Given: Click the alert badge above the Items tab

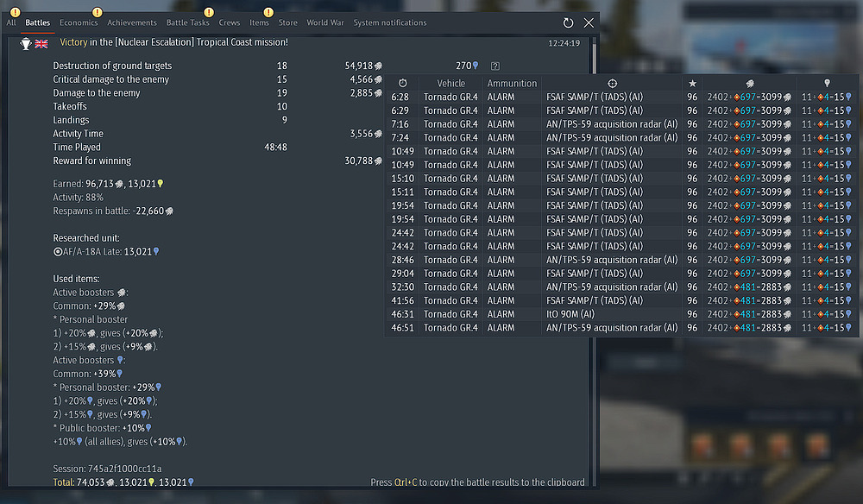Looking at the screenshot, I should (x=268, y=11).
